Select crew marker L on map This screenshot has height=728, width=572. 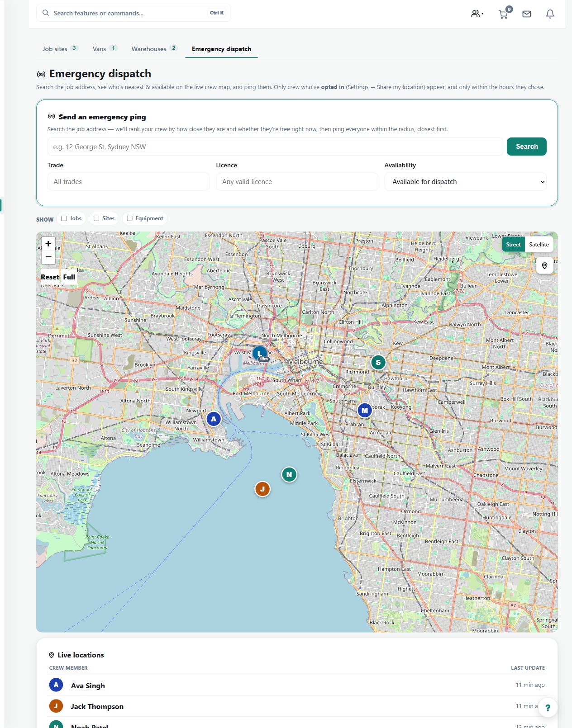click(259, 353)
